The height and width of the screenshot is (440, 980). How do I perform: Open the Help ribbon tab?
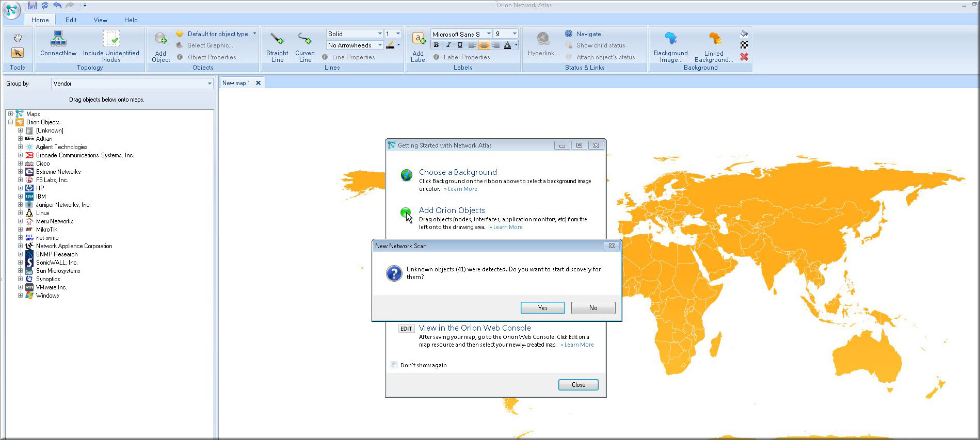(x=131, y=20)
